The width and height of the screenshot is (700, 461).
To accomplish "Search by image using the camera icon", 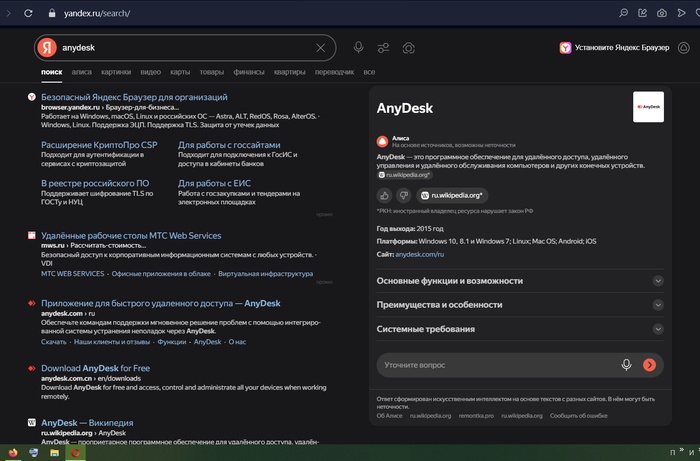I will (x=408, y=48).
